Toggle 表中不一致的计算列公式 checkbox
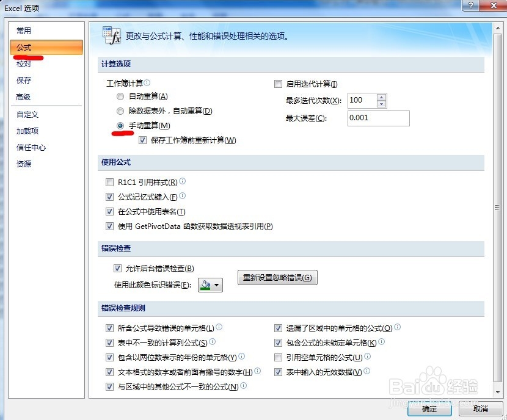507x420 pixels. click(109, 343)
